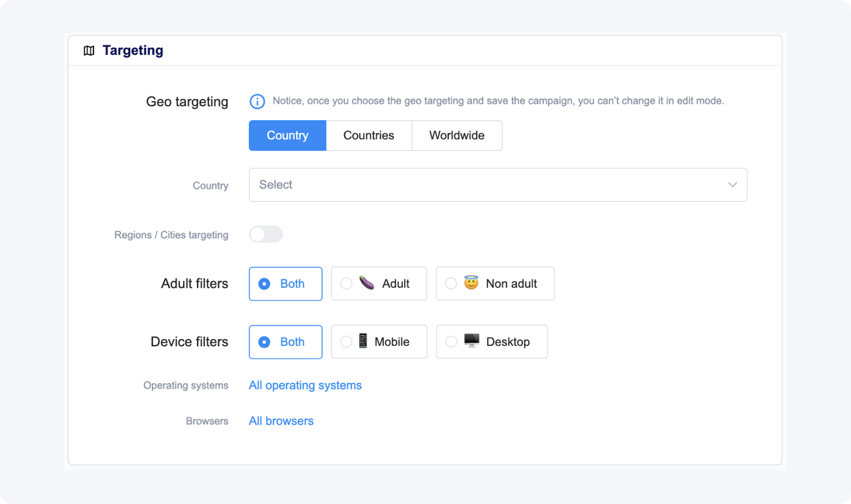Image resolution: width=851 pixels, height=504 pixels.
Task: Open the All browsers link
Action: tap(281, 421)
